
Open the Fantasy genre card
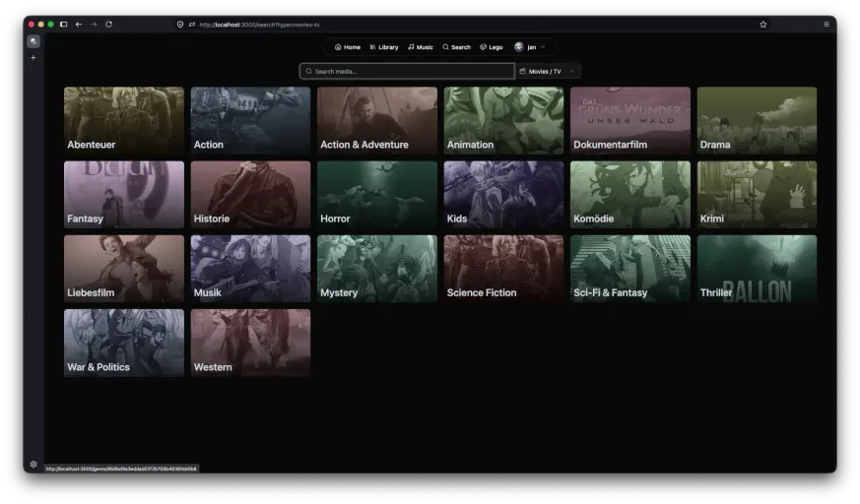pos(124,195)
